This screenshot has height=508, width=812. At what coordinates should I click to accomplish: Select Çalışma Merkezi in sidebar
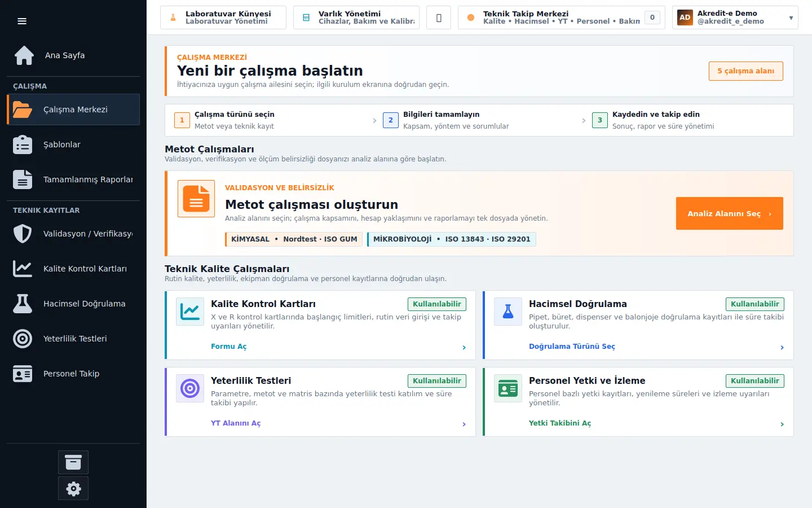pyautogui.click(x=73, y=110)
